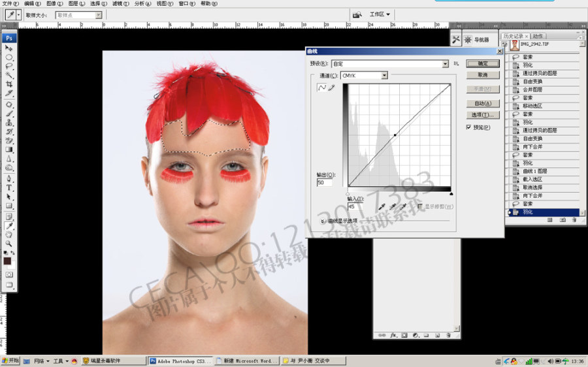Viewport: 588px width, 367px height.
Task: Select the Lasso tool in the toolbox
Action: (9, 67)
